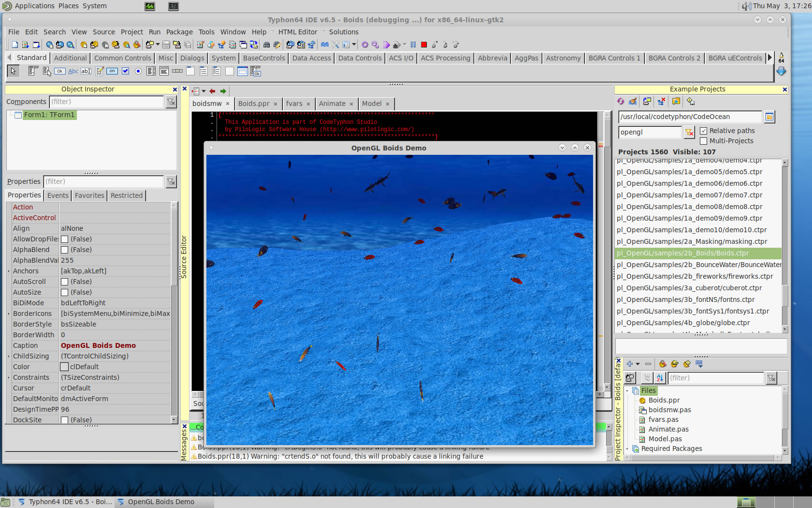Click the clDefault Color swatch value
This screenshot has width=812, height=508.
pyautogui.click(x=64, y=367)
